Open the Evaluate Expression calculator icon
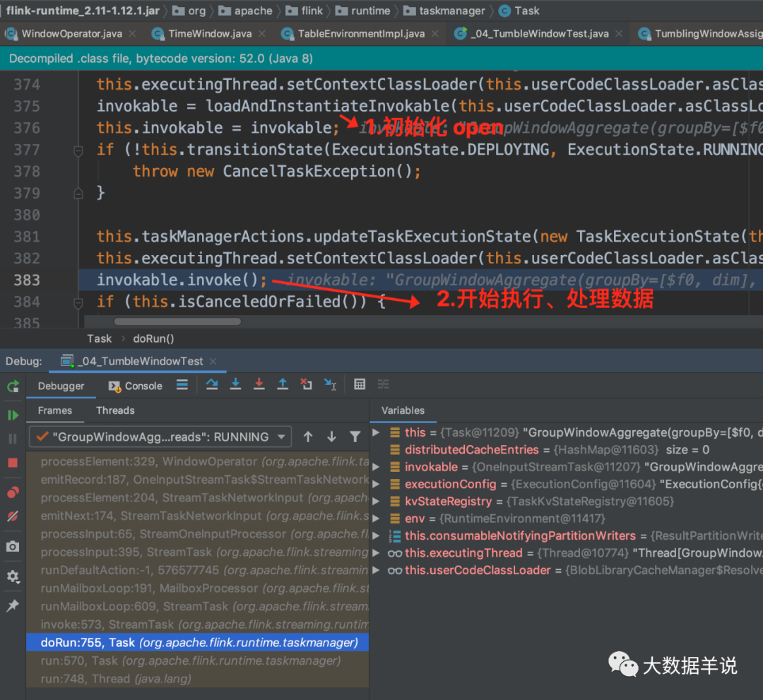The height and width of the screenshot is (700, 763). pyautogui.click(x=360, y=384)
